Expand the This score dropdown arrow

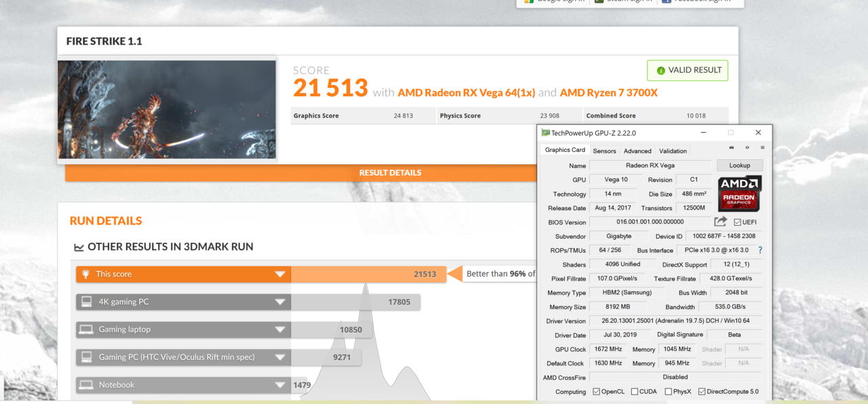279,275
